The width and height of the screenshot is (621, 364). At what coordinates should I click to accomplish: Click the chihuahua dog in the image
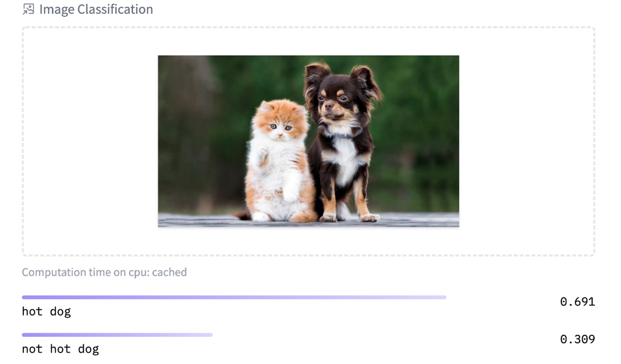(x=341, y=142)
